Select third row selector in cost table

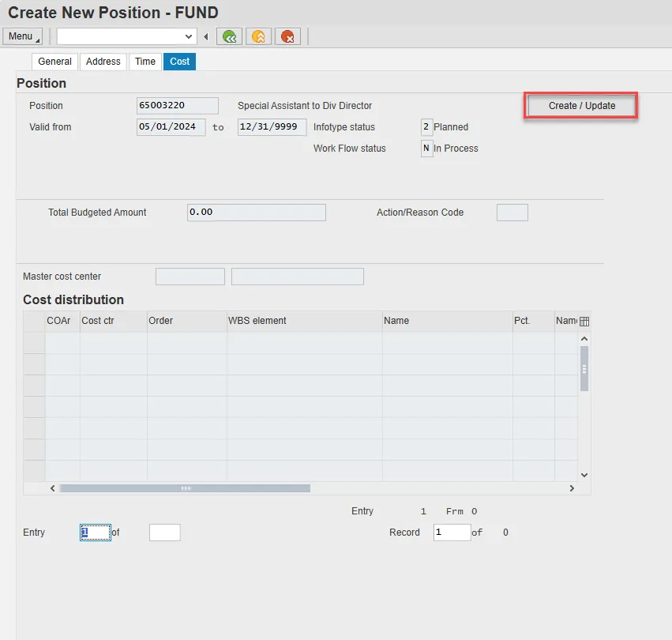tap(34, 385)
